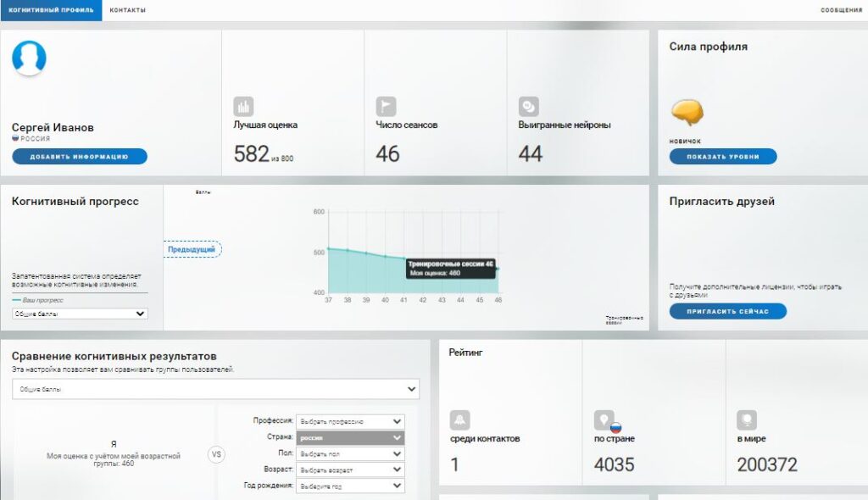Image resolution: width=868 pixels, height=500 pixels.
Task: Click the won neurons icon
Action: (x=528, y=107)
